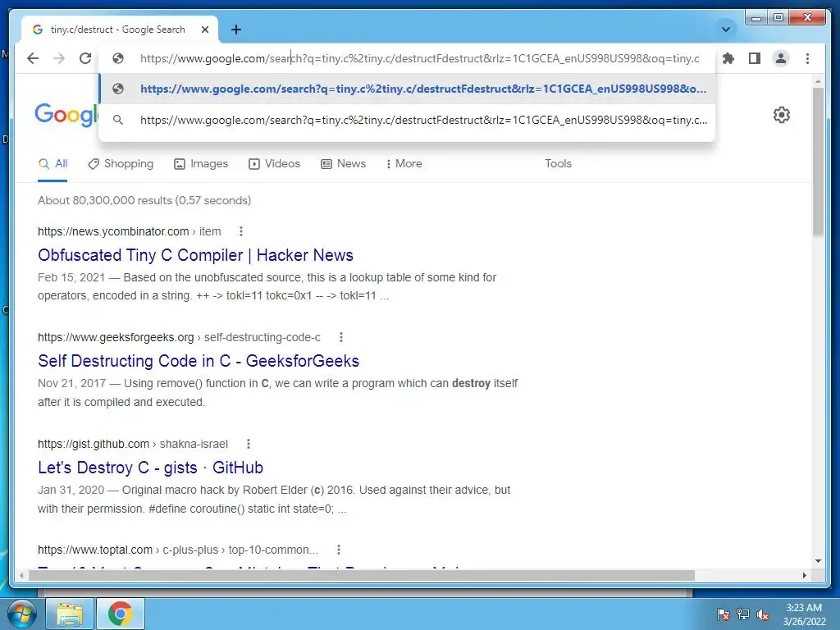Click the horizontal scrollbar thumb

(362, 575)
